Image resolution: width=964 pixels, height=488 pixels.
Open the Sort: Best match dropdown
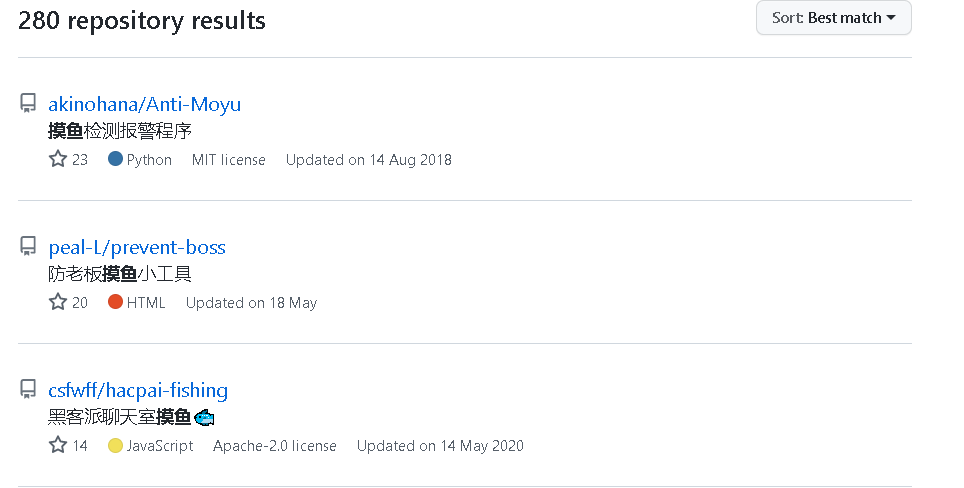833,18
